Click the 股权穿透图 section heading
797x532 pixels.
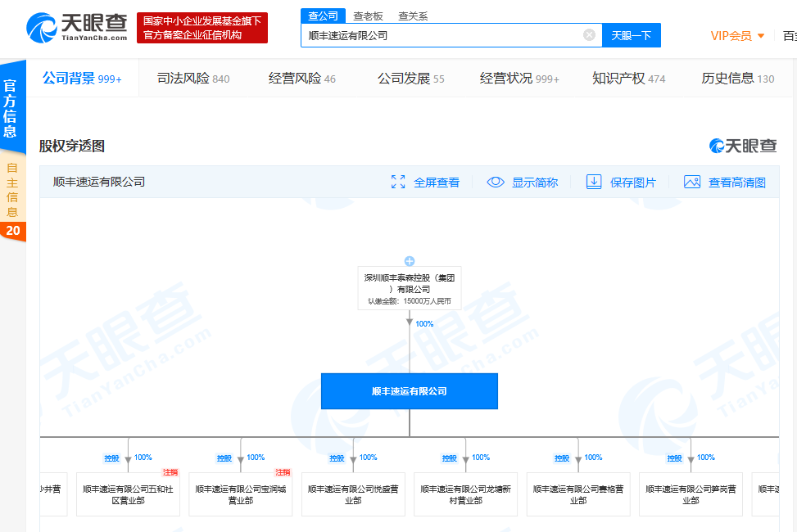(71, 147)
